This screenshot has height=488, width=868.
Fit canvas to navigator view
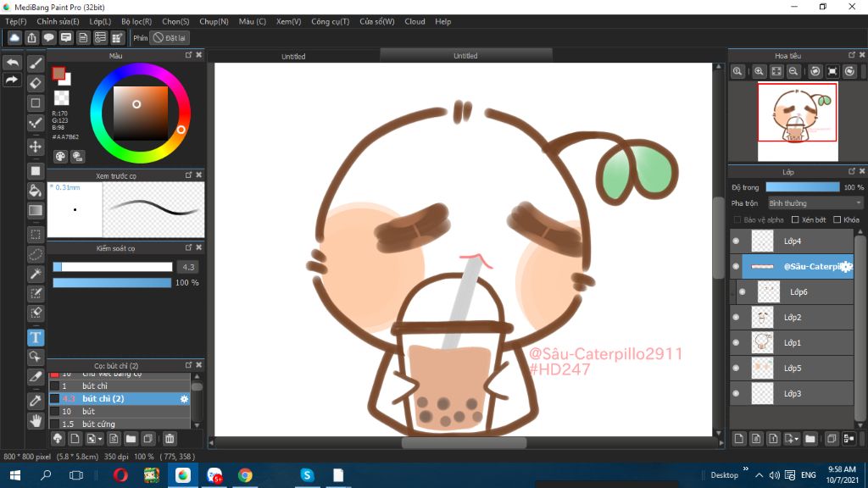tap(776, 71)
